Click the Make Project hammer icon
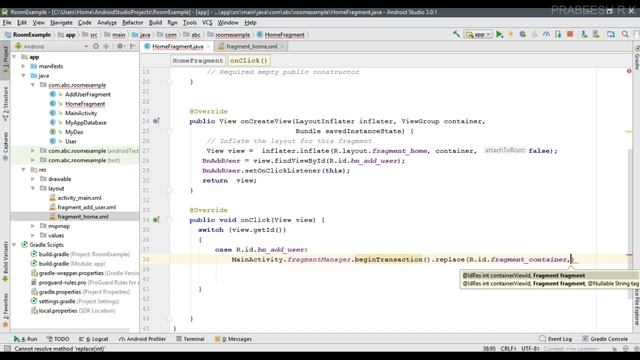 coord(456,34)
